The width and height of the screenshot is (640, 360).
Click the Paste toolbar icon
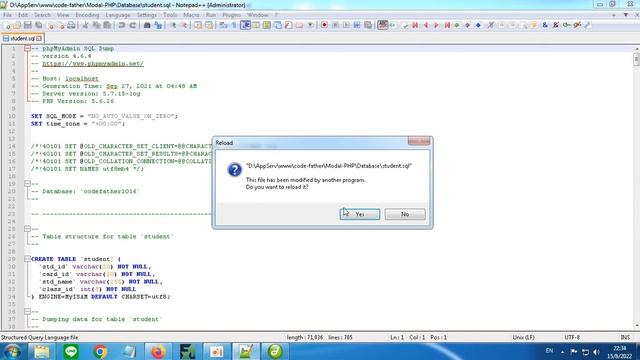107,25
